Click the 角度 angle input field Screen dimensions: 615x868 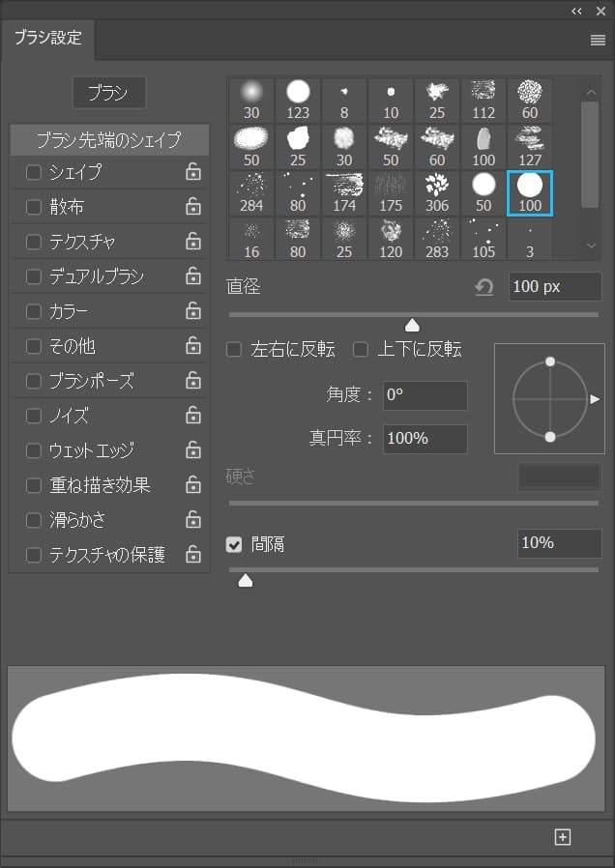tap(425, 395)
